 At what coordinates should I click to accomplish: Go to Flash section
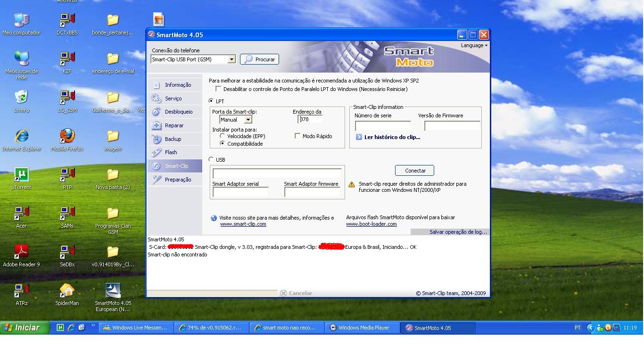175,152
